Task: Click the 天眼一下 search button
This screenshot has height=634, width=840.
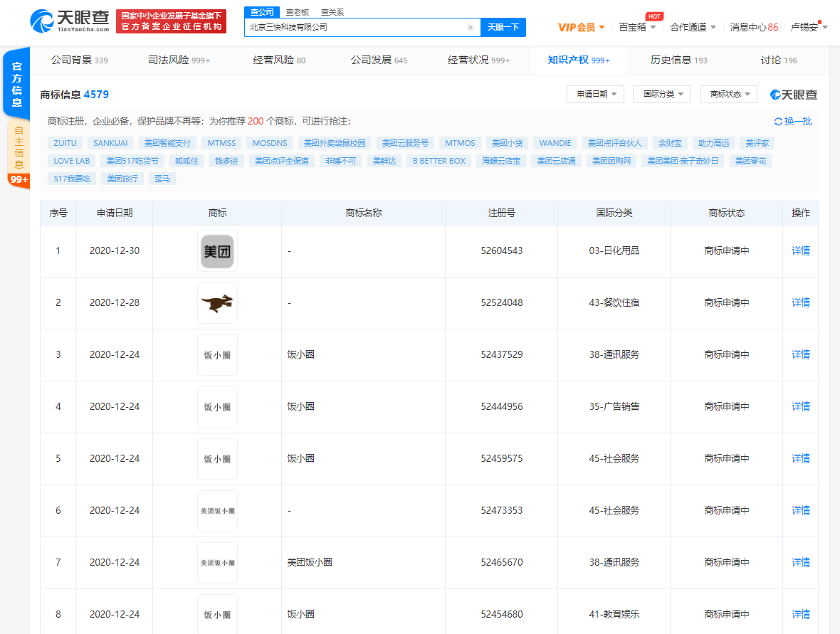Action: coord(503,28)
